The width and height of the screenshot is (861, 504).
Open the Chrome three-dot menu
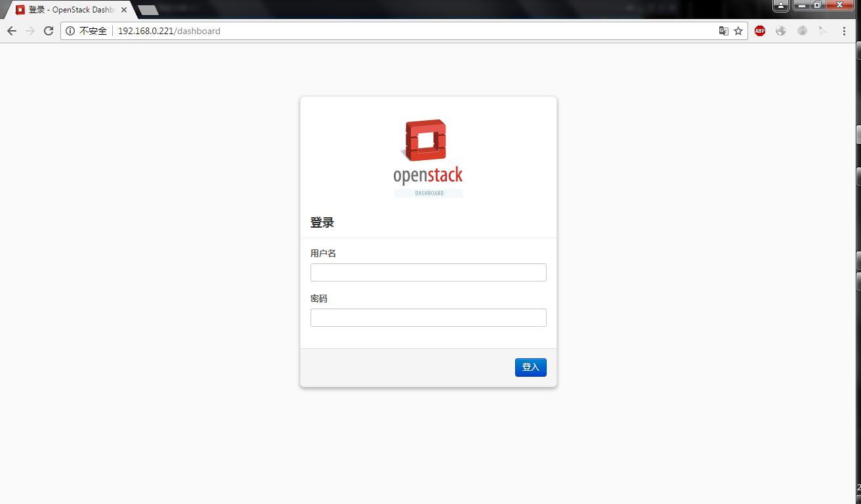[x=844, y=31]
